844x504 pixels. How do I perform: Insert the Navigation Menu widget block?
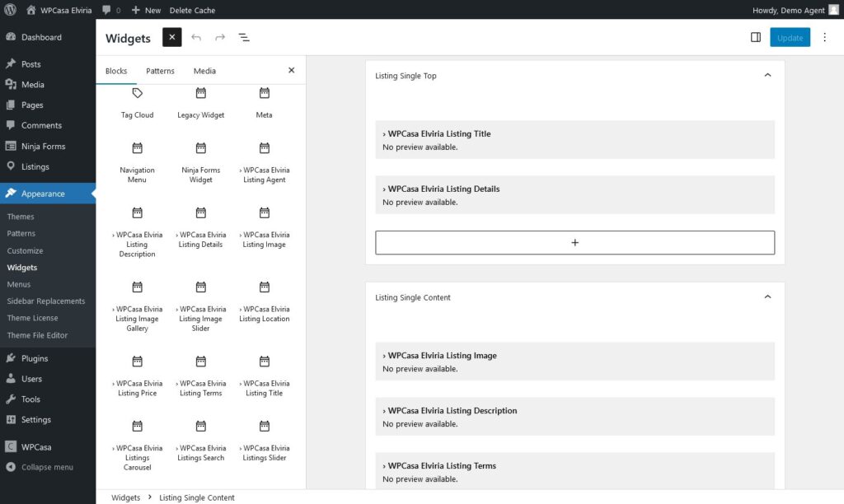(x=138, y=161)
